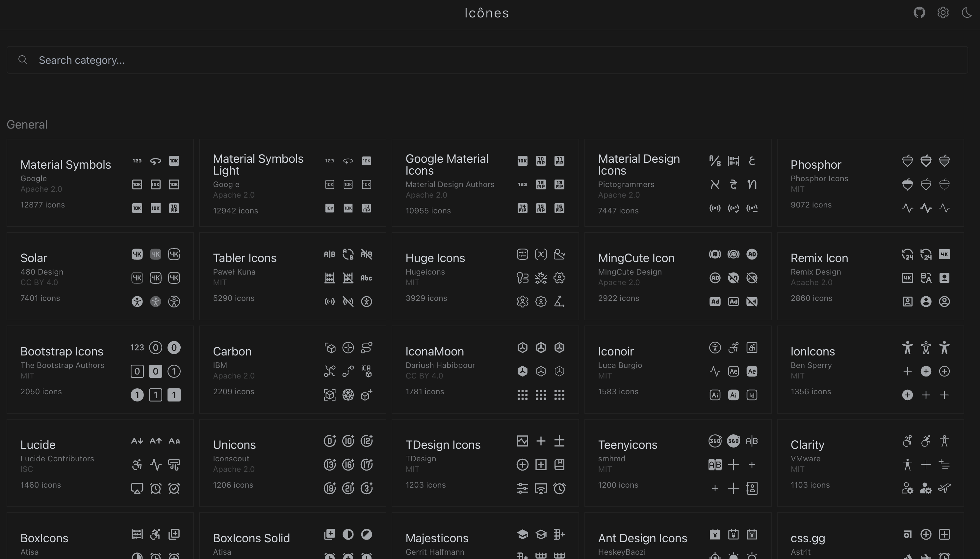
Task: Click the half-circle contrast icon in BoxIcons Solid
Action: [x=348, y=534]
